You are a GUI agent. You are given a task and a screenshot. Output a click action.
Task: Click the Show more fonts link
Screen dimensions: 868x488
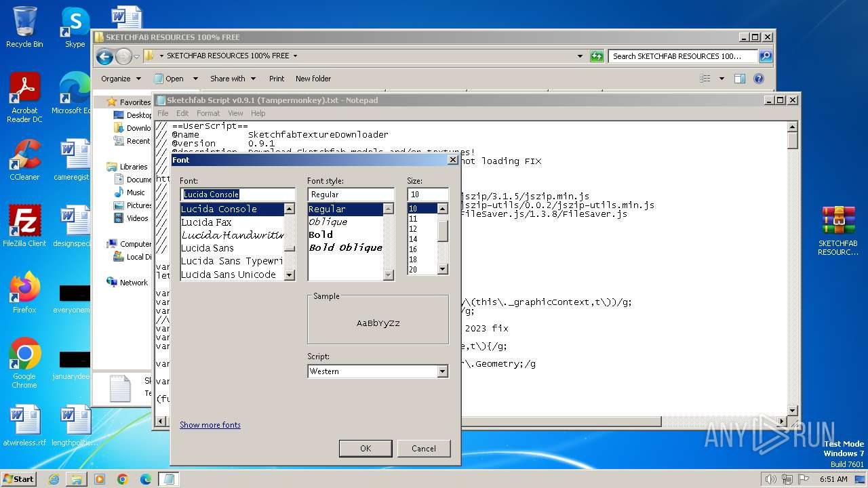[210, 425]
